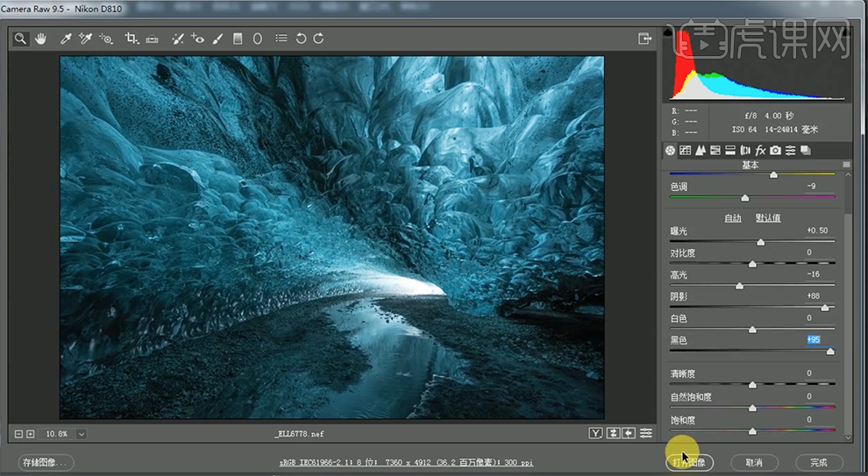
Task: Activate the Crop tool
Action: point(132,39)
